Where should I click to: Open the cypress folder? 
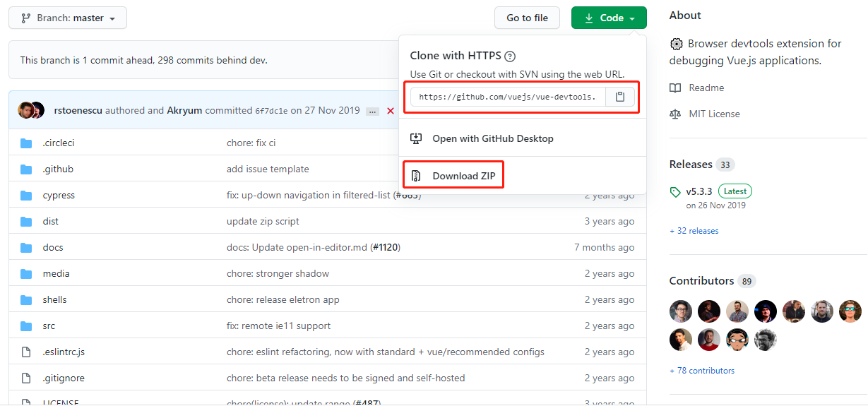click(59, 195)
